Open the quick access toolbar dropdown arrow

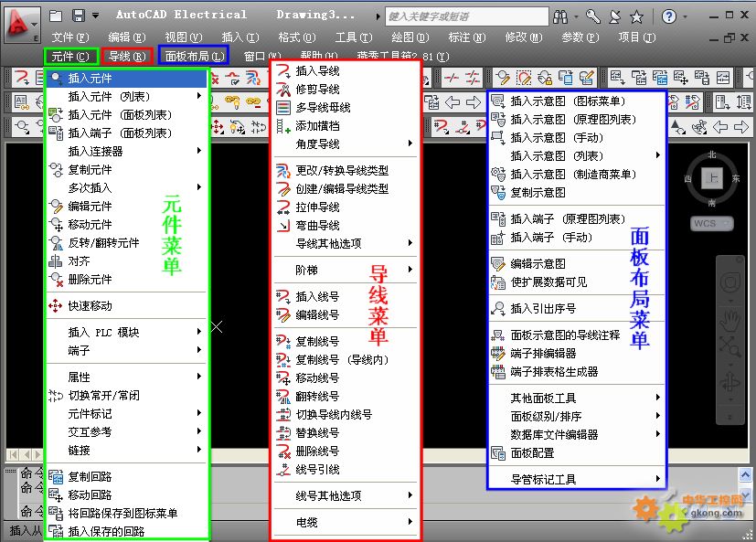(x=95, y=16)
